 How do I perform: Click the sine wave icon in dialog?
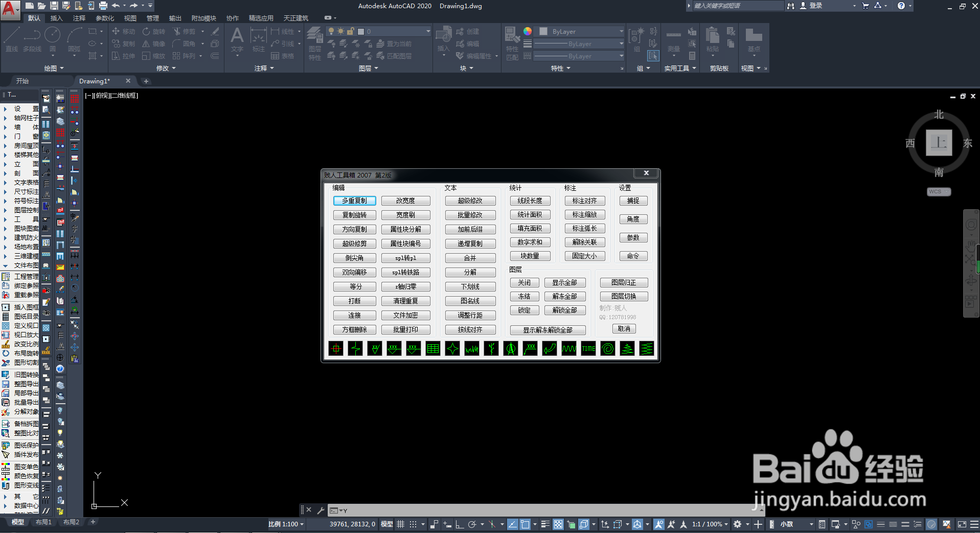click(569, 349)
